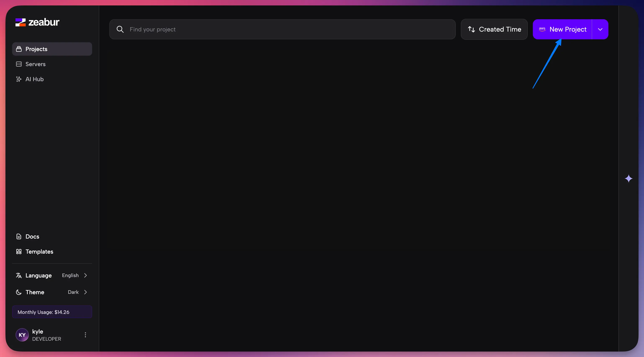644x357 pixels.
Task: Click the moon icon next to Theme
Action: click(x=19, y=292)
